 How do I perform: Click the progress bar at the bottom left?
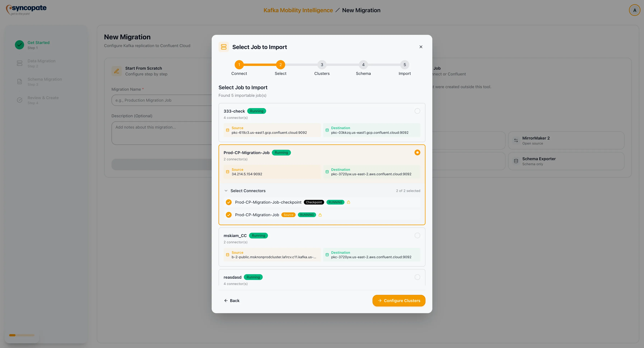tap(22, 335)
